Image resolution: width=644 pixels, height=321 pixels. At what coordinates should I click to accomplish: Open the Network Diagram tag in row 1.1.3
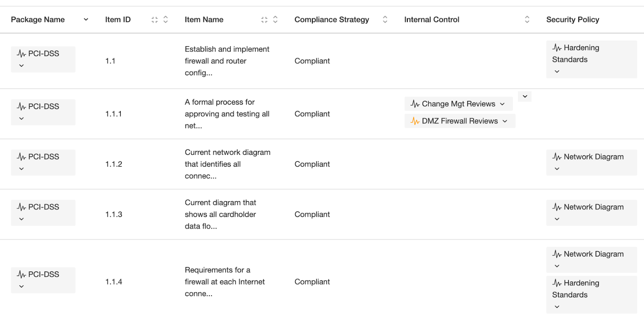(x=591, y=213)
